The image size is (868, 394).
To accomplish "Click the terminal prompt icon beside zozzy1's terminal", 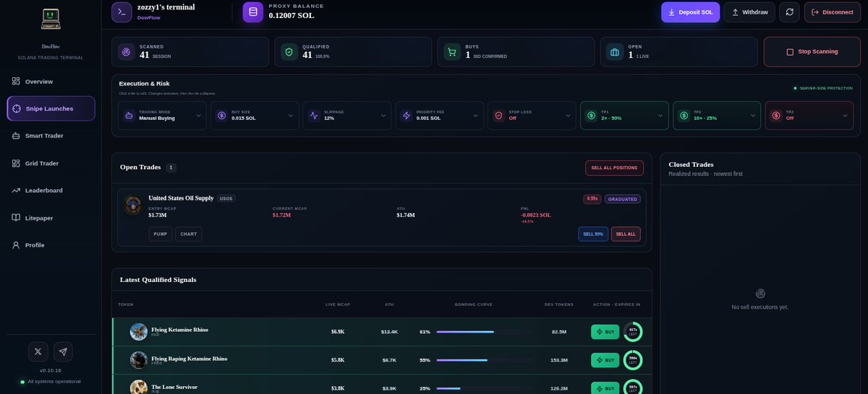I will pyautogui.click(x=122, y=12).
